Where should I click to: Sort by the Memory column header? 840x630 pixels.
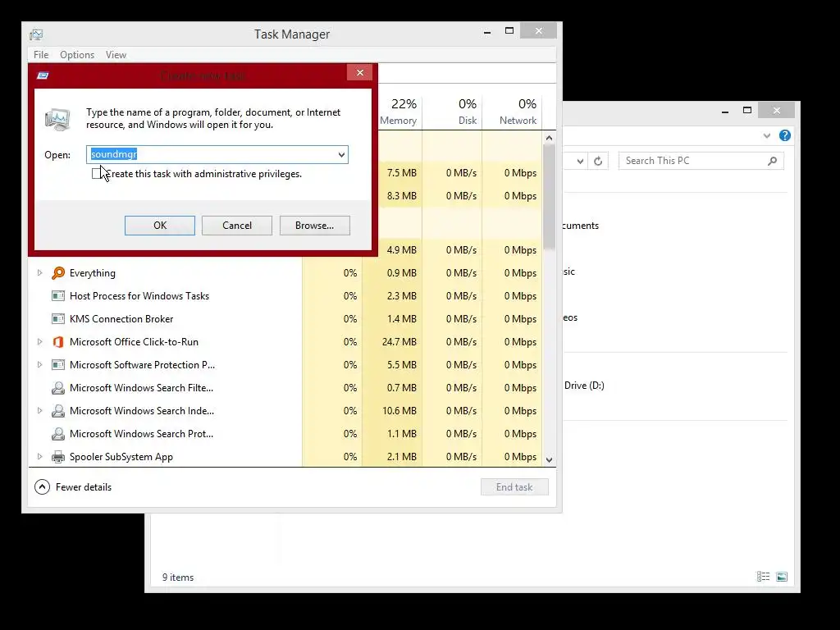[x=398, y=112]
